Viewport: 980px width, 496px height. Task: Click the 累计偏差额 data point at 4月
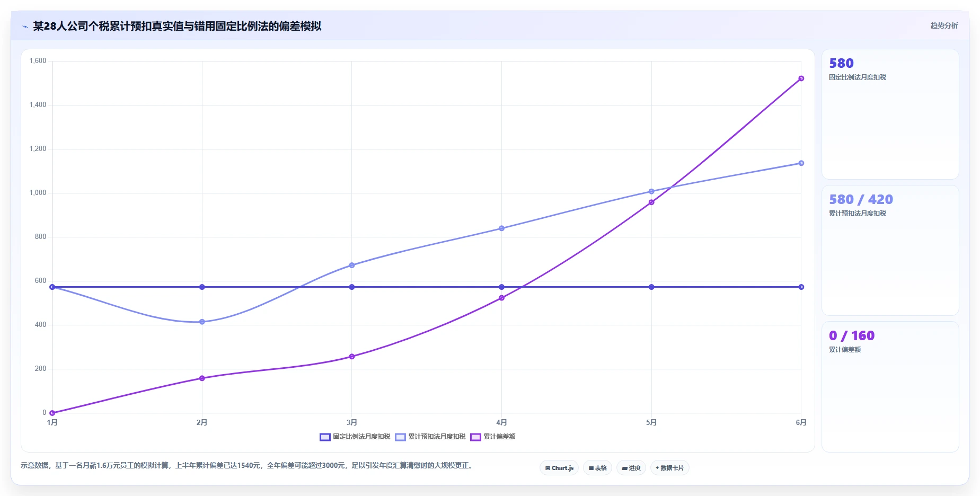tap(501, 298)
